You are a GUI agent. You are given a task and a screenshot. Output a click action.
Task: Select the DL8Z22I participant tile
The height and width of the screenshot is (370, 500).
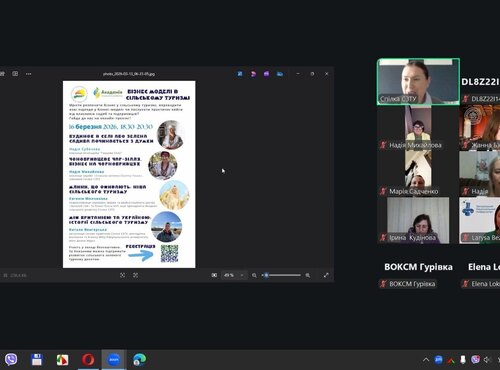click(x=480, y=82)
